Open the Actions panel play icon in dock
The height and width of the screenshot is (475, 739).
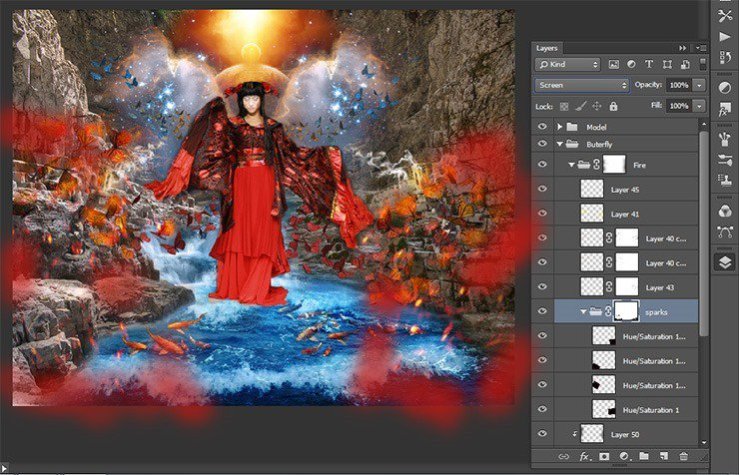(725, 37)
